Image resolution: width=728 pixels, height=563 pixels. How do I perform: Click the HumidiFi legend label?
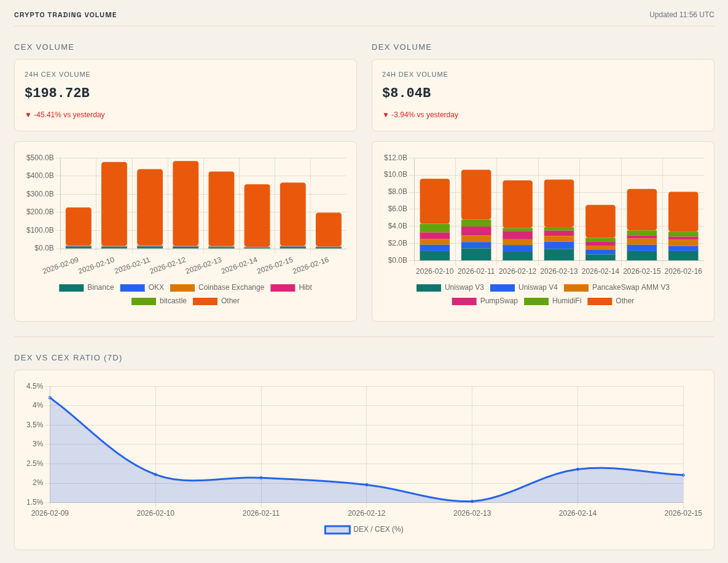click(x=567, y=301)
